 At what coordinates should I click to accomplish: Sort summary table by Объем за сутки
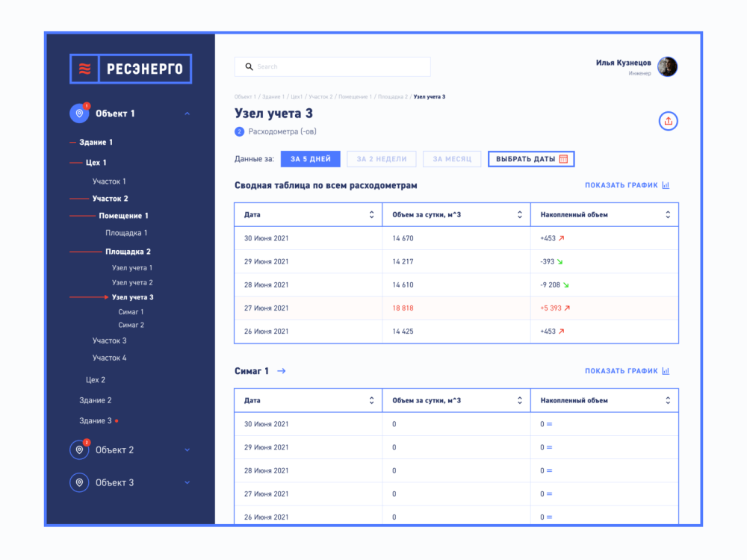tap(520, 215)
